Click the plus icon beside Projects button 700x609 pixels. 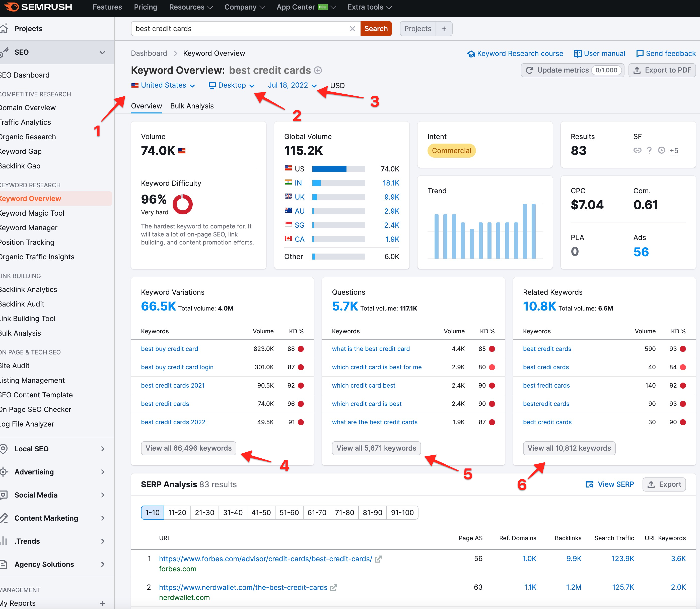444,29
